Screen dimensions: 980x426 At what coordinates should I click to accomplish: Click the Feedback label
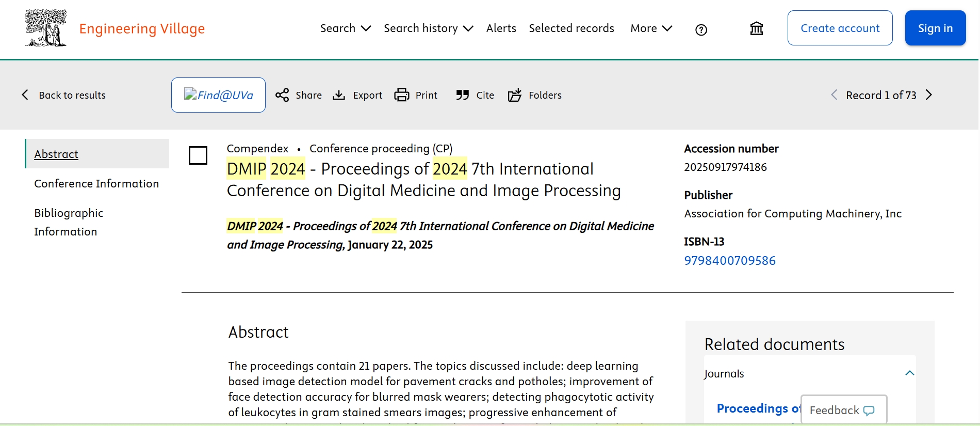834,411
